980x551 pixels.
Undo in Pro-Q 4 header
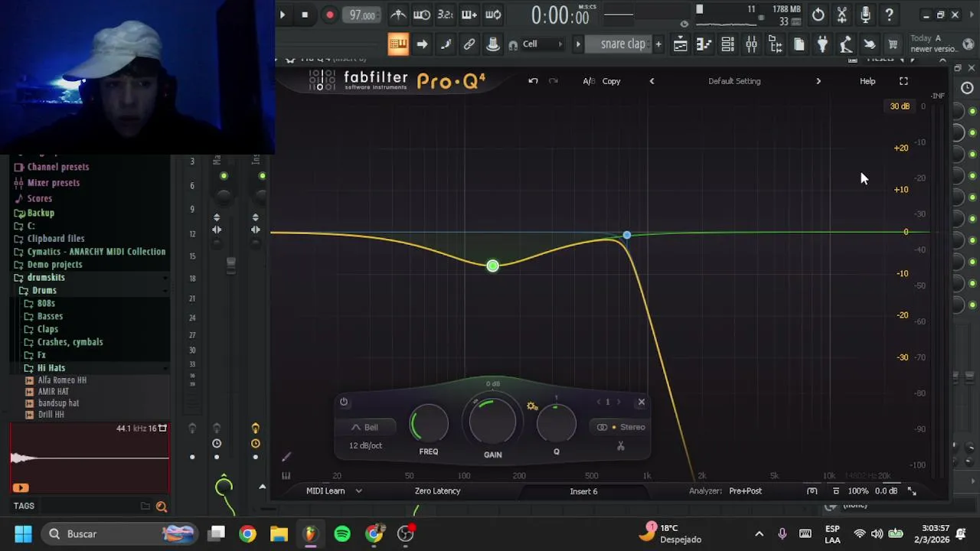click(533, 81)
